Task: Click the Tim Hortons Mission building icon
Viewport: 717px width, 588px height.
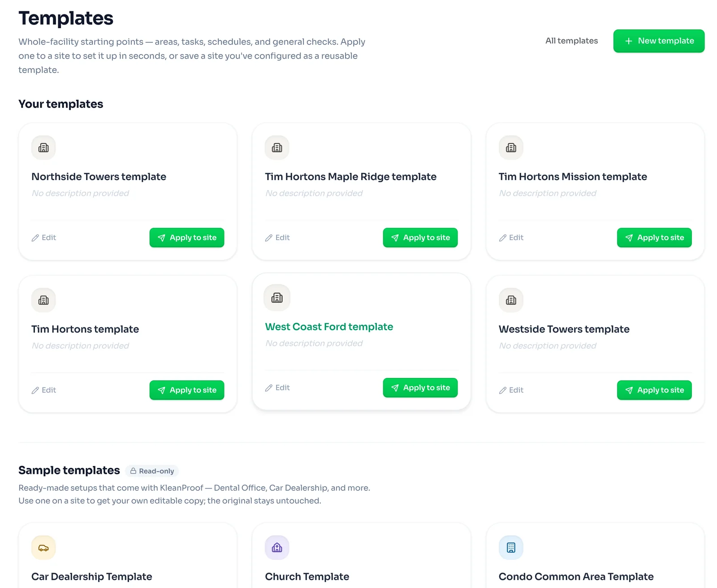Action: tap(511, 148)
